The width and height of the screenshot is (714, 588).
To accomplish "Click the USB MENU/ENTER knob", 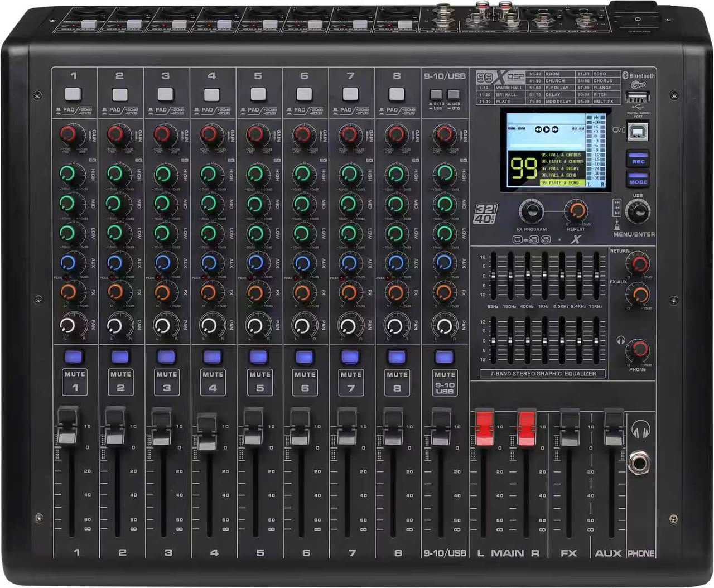I will [x=638, y=211].
